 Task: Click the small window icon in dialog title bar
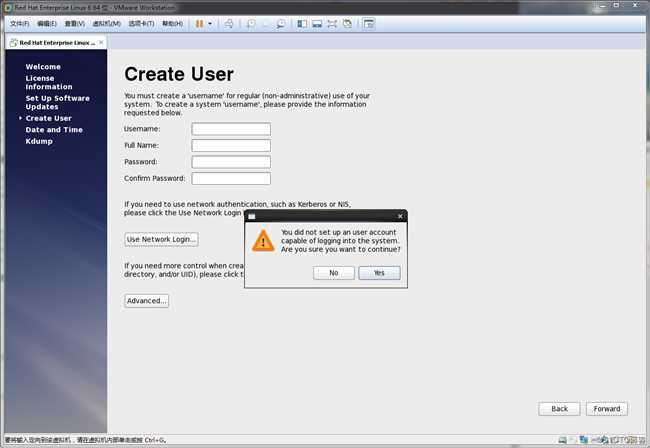[x=252, y=216]
